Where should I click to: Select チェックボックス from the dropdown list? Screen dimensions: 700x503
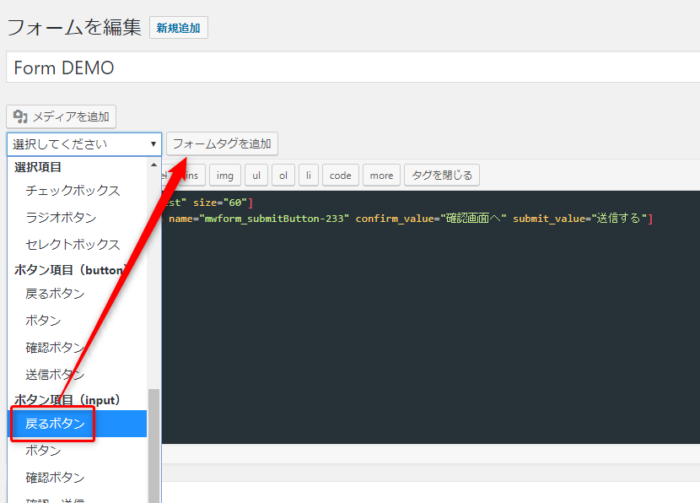(x=72, y=190)
